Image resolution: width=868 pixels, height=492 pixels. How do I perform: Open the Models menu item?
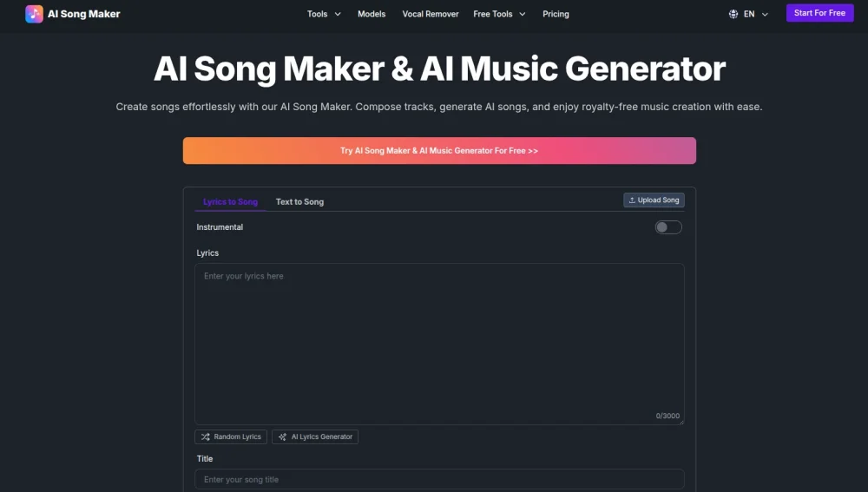[372, 14]
